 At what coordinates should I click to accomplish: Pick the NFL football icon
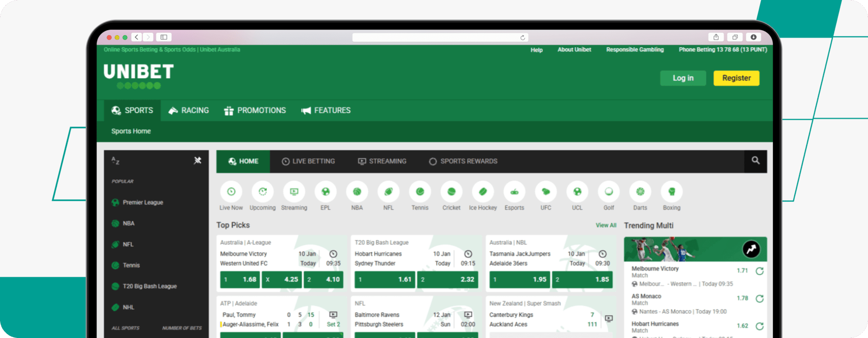[389, 191]
